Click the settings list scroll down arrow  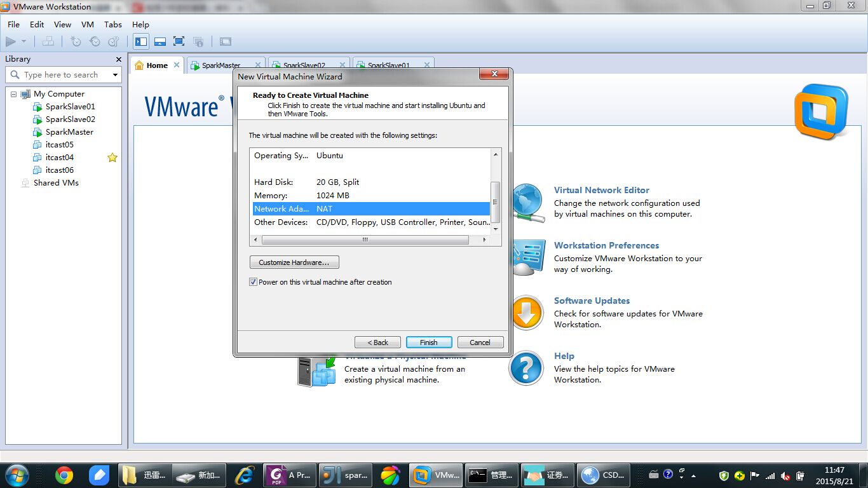tap(496, 230)
